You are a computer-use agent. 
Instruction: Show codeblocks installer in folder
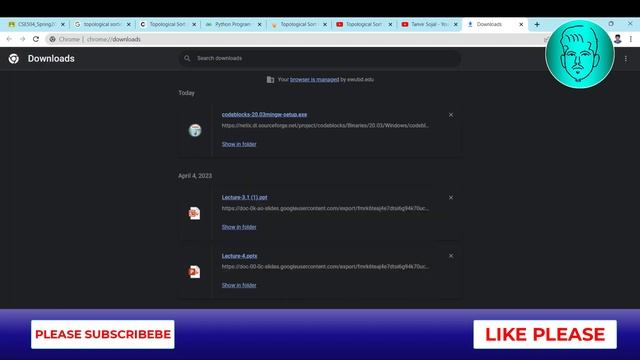tap(239, 144)
